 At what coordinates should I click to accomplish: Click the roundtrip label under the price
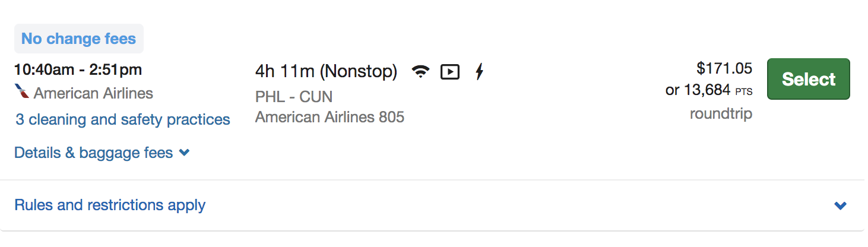coord(721,113)
